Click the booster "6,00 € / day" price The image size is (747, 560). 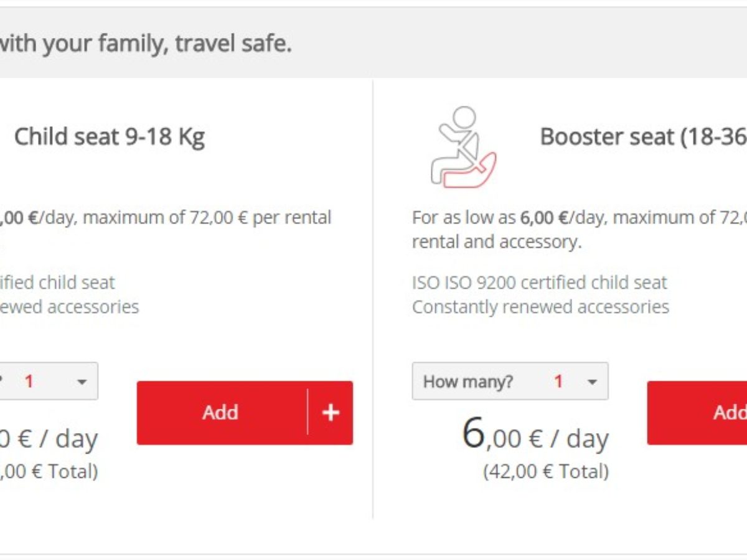(535, 434)
